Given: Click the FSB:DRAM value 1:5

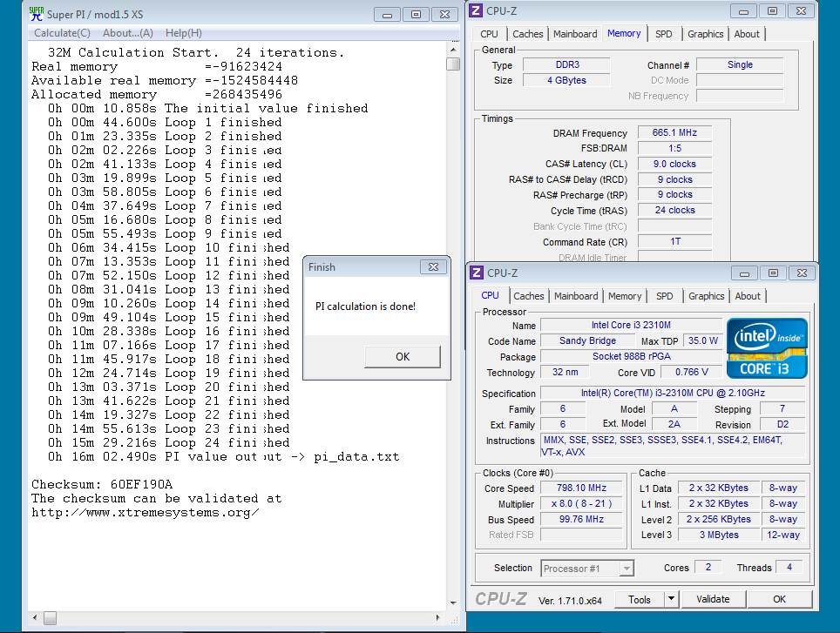Looking at the screenshot, I should click(x=674, y=148).
